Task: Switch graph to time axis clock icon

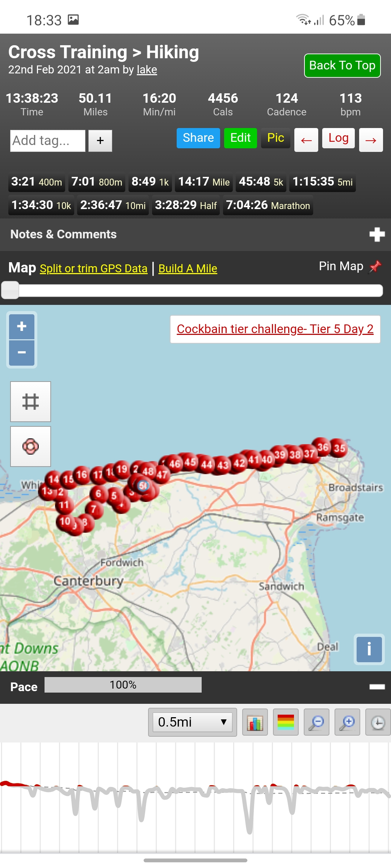Action: pyautogui.click(x=378, y=722)
